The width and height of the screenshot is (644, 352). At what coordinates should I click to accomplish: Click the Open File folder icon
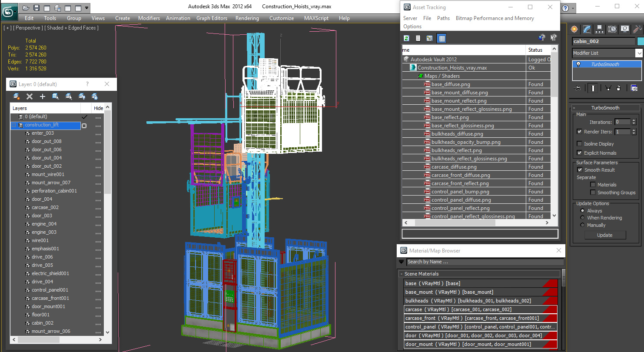(26, 8)
